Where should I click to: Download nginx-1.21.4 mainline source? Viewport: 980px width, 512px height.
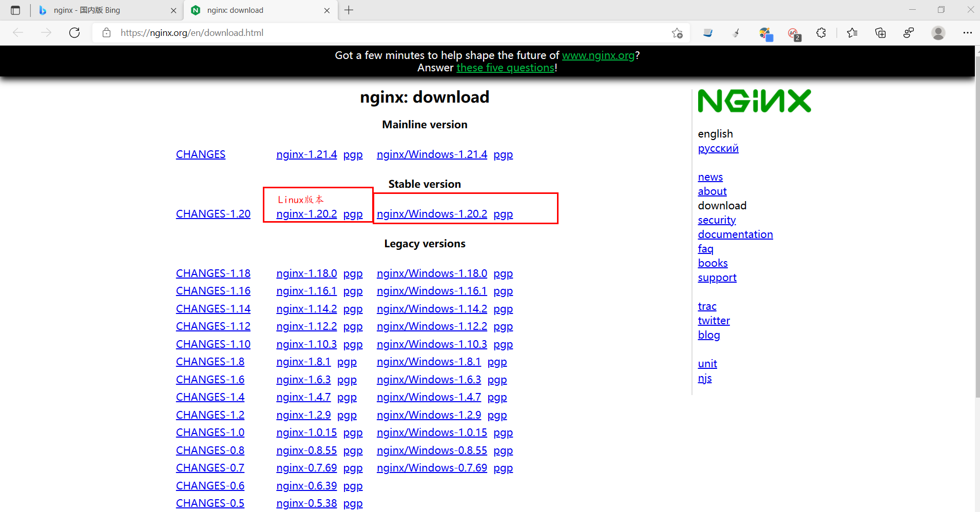point(306,154)
